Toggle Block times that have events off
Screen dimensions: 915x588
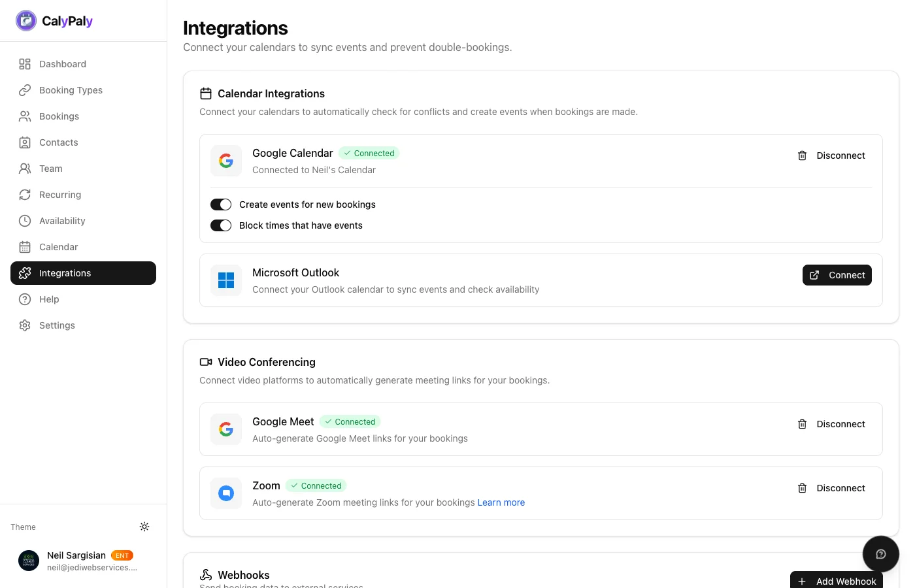coord(221,225)
